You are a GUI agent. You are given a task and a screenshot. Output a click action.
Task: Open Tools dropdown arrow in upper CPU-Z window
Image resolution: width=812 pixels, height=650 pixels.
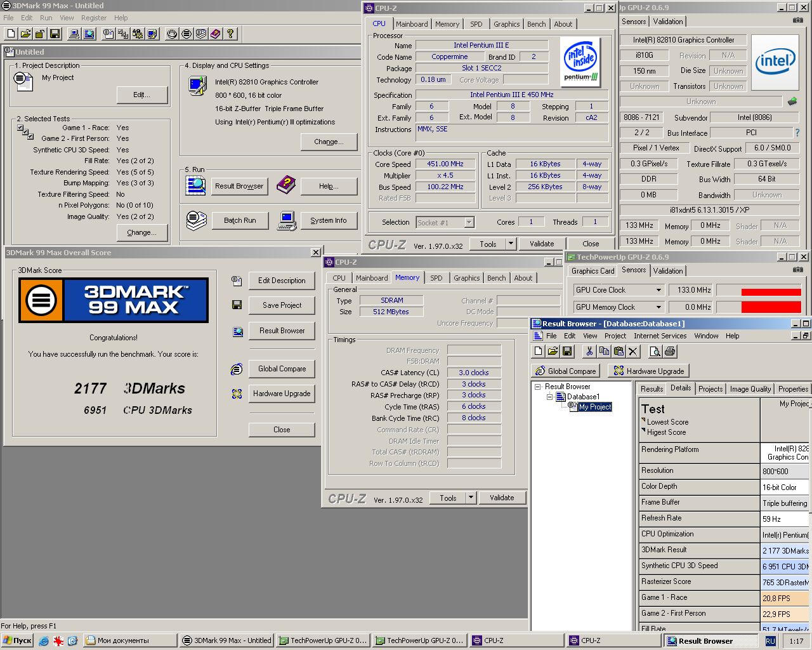point(511,244)
